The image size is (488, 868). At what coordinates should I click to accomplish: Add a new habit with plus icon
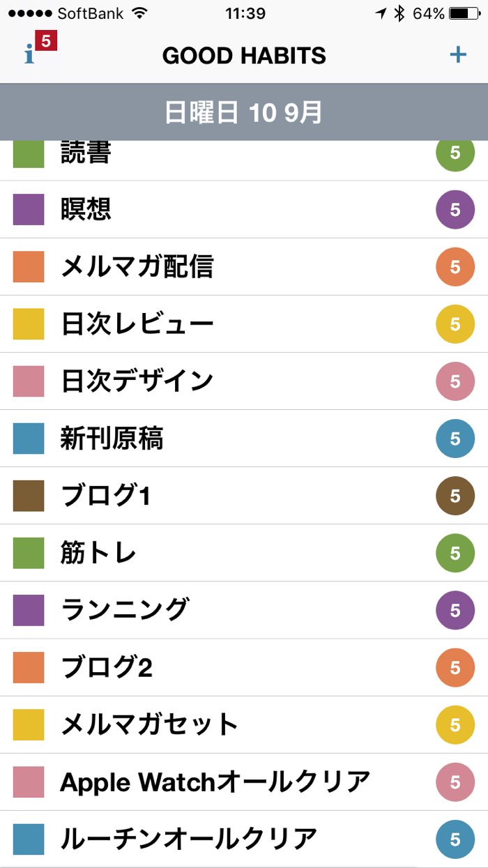457,54
